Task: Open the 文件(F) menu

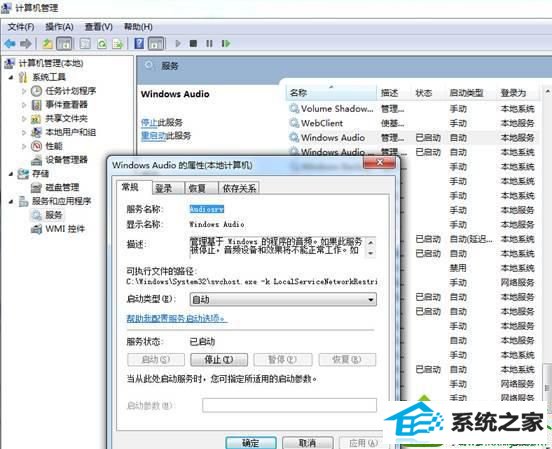Action: point(21,27)
